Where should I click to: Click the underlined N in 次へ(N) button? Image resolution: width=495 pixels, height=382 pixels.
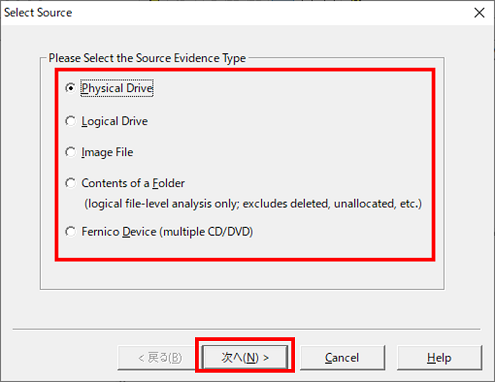252,358
